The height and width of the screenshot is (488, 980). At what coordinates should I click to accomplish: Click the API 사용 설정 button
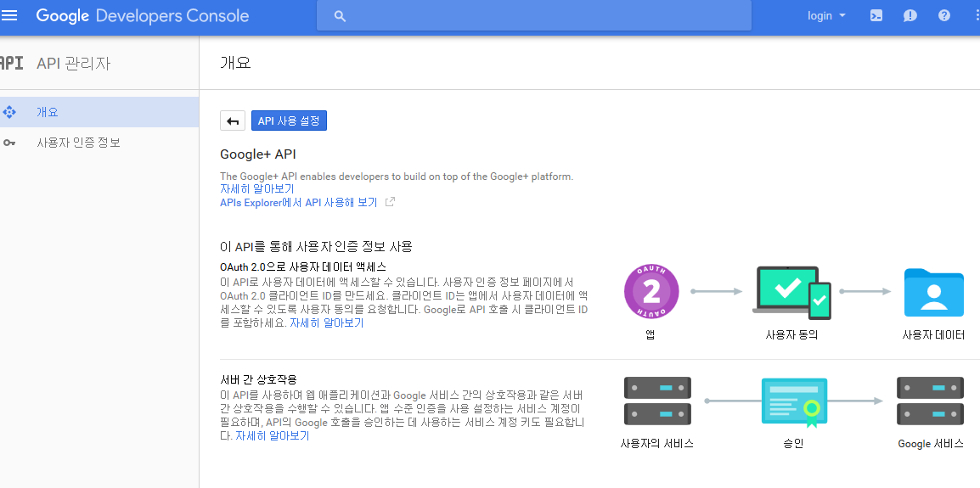click(289, 121)
